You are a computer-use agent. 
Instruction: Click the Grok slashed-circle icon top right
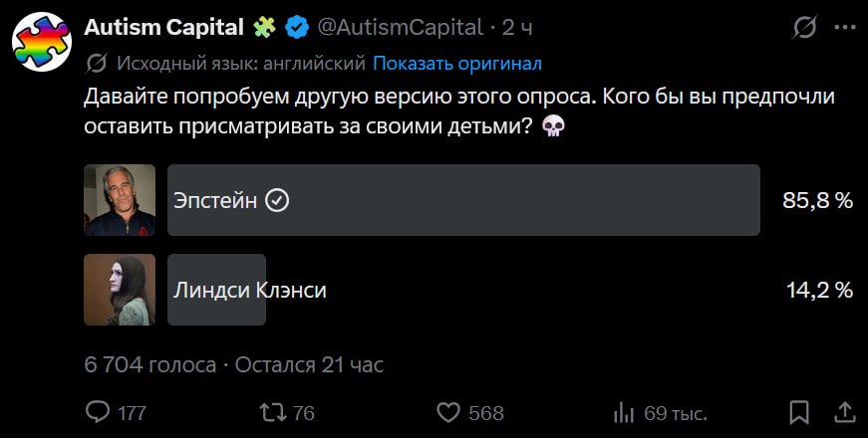tap(804, 27)
